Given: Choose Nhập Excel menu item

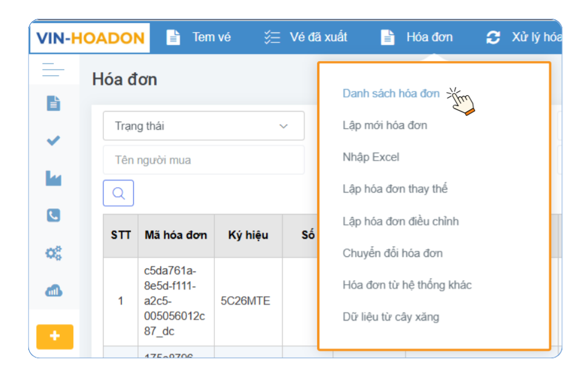Looking at the screenshot, I should point(371,157).
